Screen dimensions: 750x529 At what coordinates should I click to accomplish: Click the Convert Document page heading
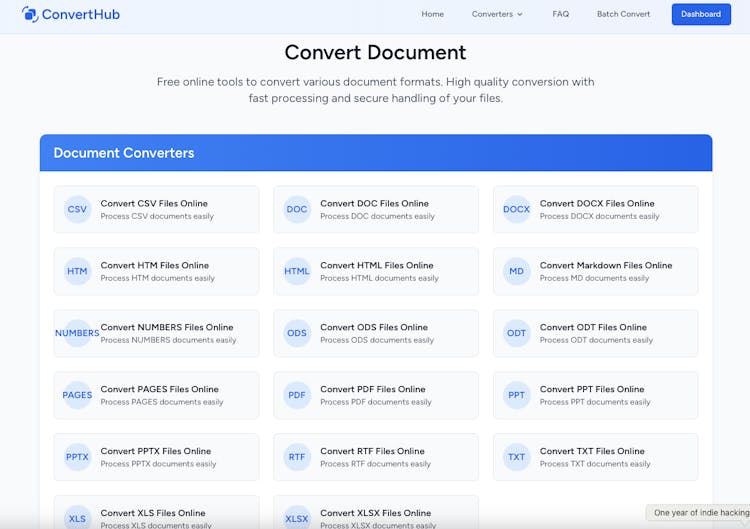click(x=375, y=53)
